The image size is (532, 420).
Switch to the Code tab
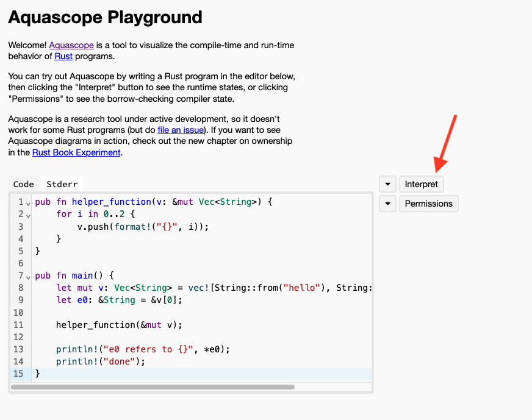point(24,184)
